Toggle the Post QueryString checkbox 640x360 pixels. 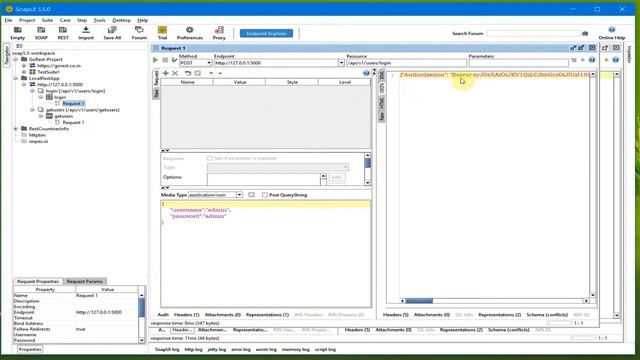pos(265,195)
